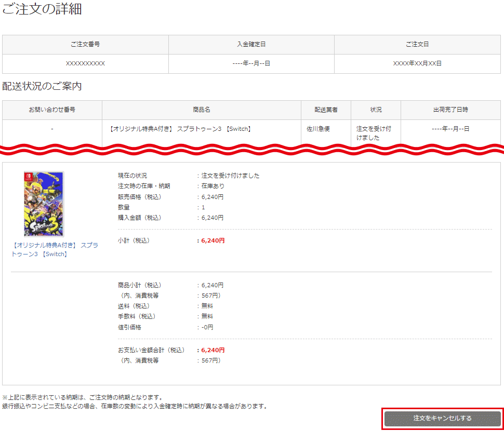Click the ご注文日 column header
Viewport: 504px width, 431px height.
[x=417, y=45]
